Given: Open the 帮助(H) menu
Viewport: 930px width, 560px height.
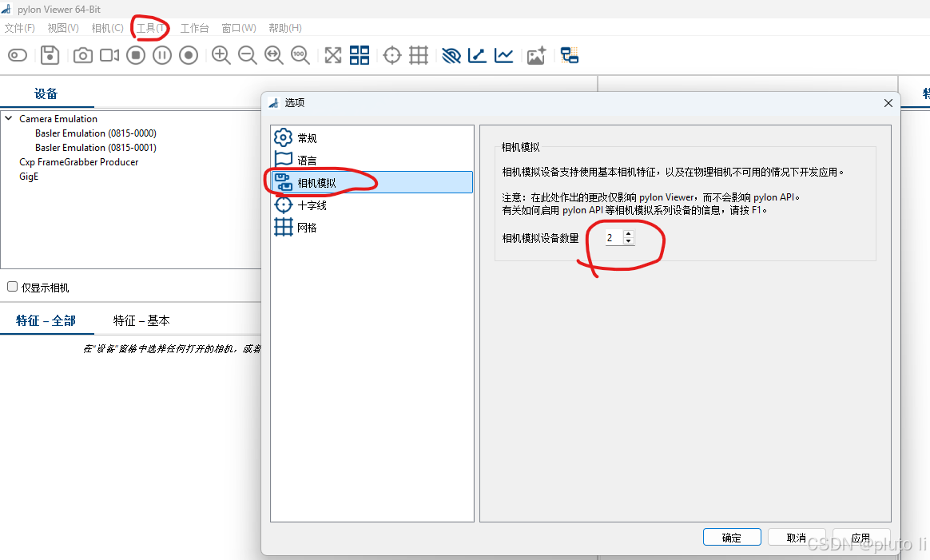Looking at the screenshot, I should coord(285,28).
